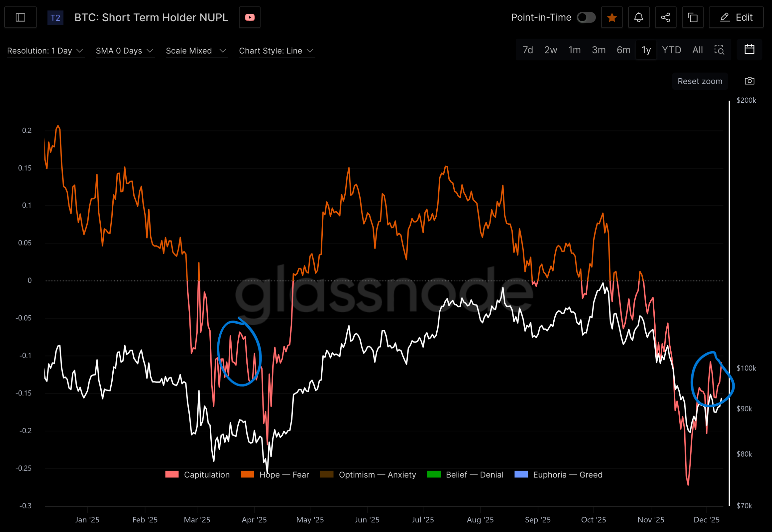Image resolution: width=772 pixels, height=532 pixels.
Task: Open the calendar date picker icon
Action: click(x=749, y=50)
